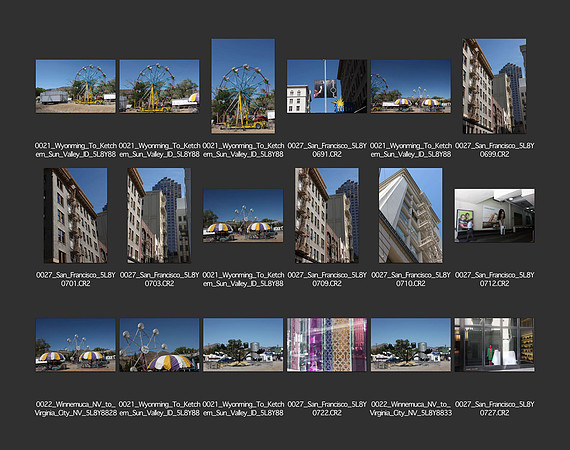Open the purple glass facade thumbnail 0722.CR2
Viewport: 570px width, 450px height.
(x=327, y=345)
